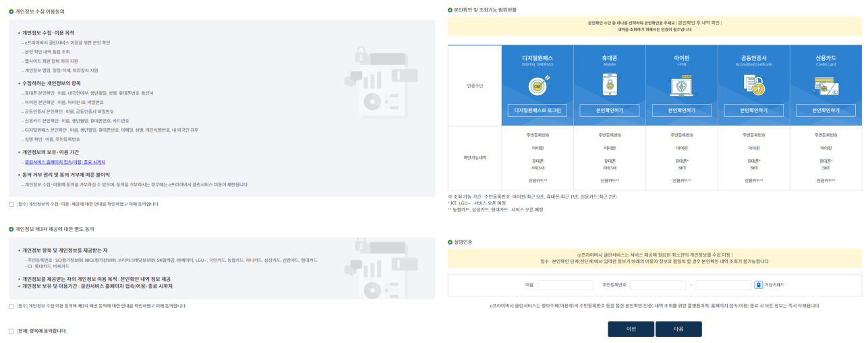This screenshot has width=868, height=343.
Task: Click the 가상키패드 label
Action: tap(775, 285)
